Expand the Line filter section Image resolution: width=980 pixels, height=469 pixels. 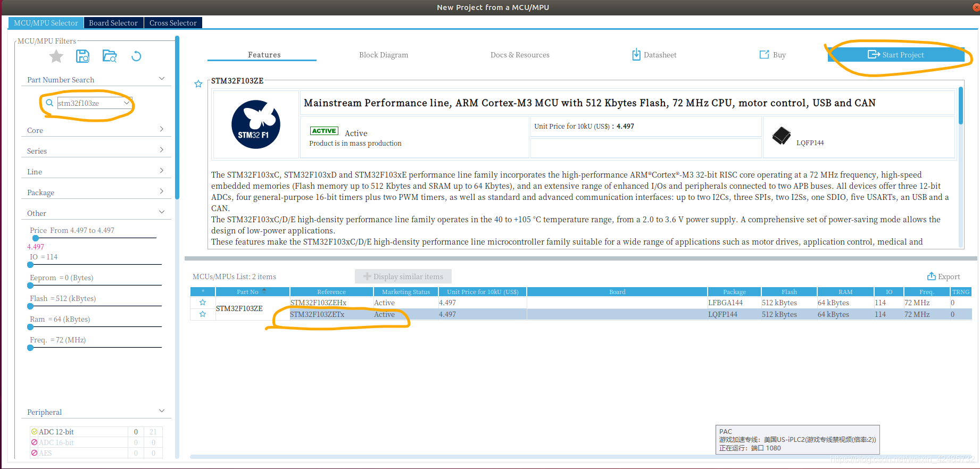click(x=162, y=171)
